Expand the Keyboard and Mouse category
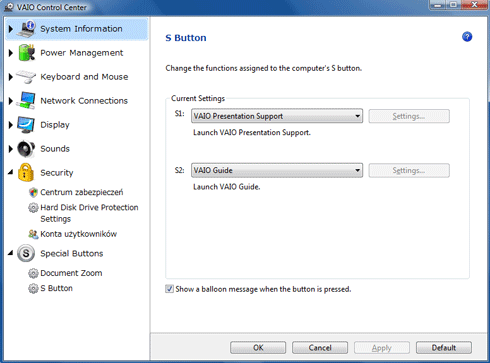 coord(11,77)
